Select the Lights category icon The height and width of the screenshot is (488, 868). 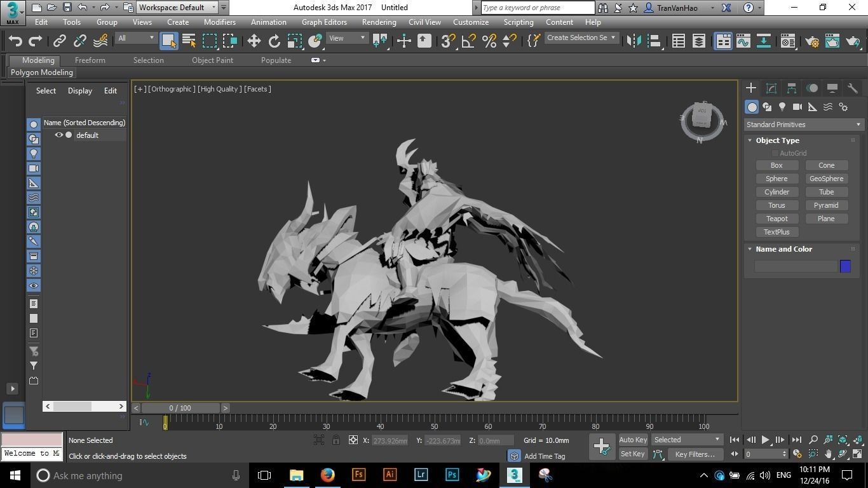(782, 107)
